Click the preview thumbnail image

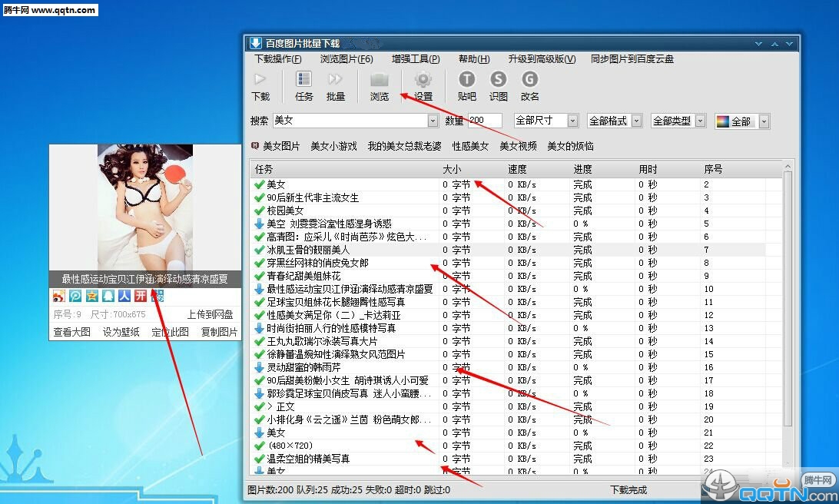click(x=145, y=207)
